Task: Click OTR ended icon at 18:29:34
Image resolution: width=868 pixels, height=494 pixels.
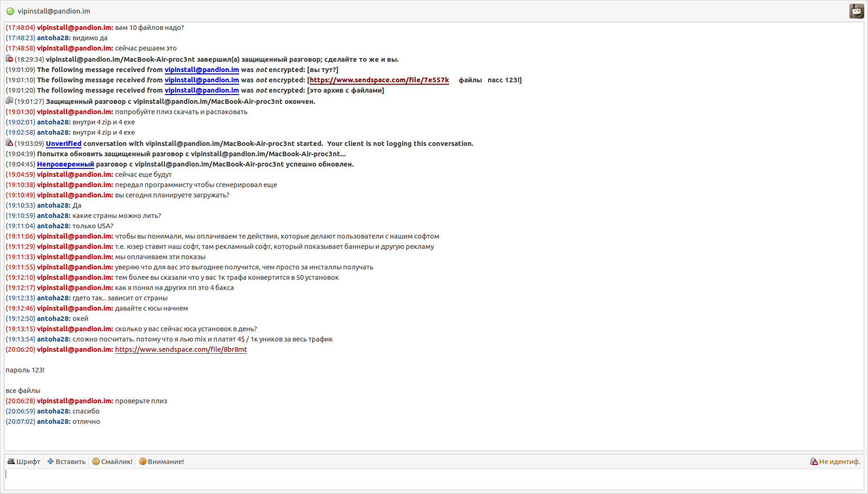Action: (9, 58)
